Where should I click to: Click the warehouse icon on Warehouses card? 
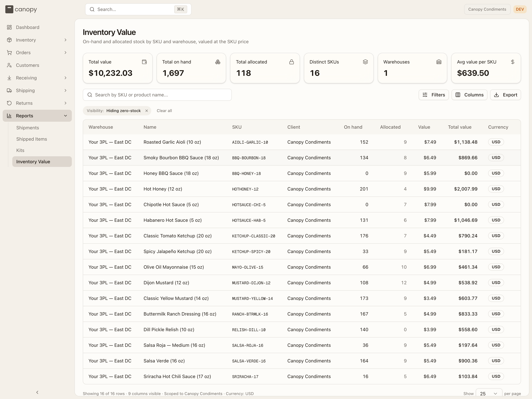[x=439, y=62]
